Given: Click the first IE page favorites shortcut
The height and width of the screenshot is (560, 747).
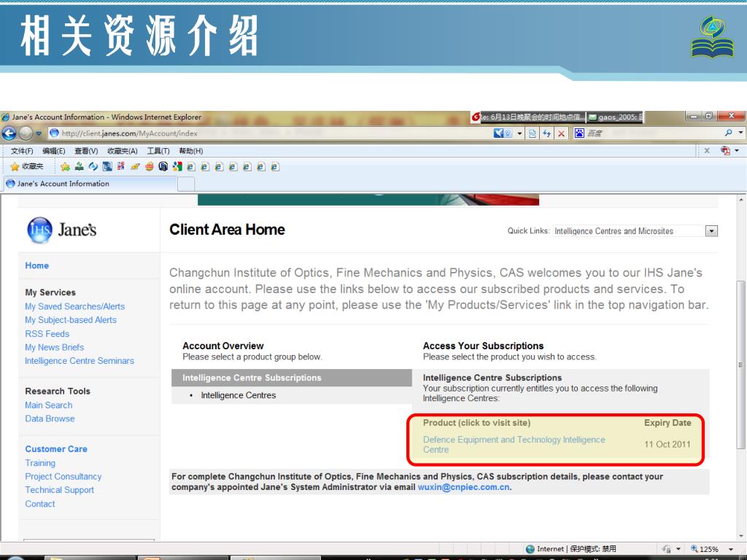Looking at the screenshot, I should 191,167.
